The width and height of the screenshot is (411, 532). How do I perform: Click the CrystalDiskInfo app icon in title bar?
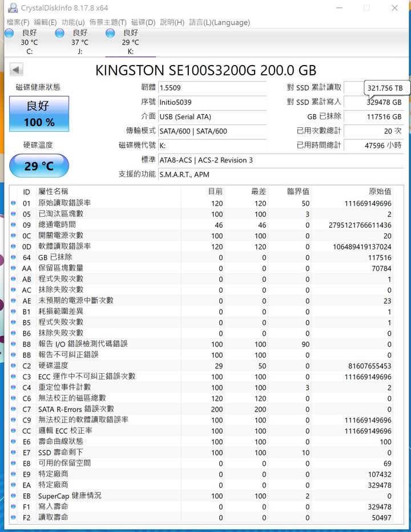(13, 7)
